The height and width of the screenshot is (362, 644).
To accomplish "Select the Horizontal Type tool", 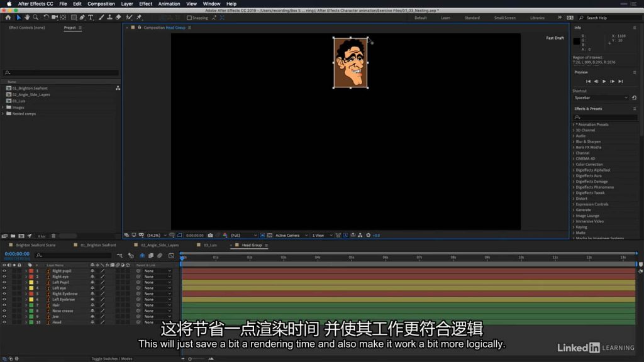I will [x=91, y=18].
